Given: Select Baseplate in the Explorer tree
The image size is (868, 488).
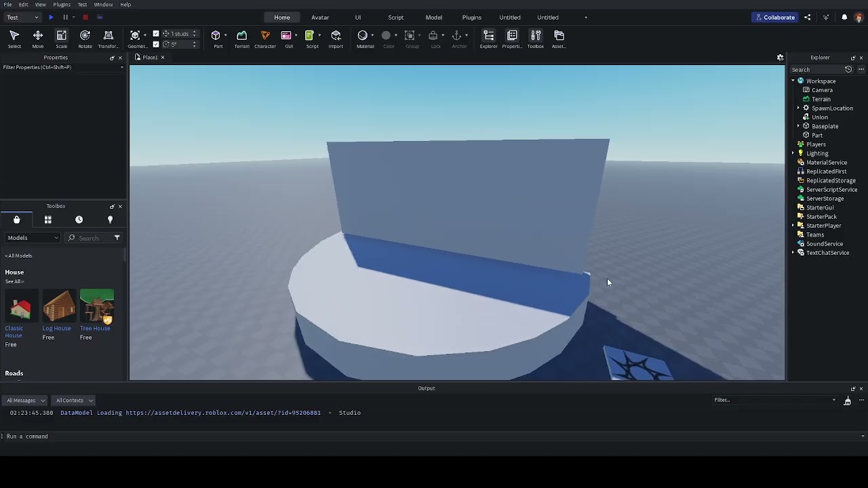Looking at the screenshot, I should [825, 126].
